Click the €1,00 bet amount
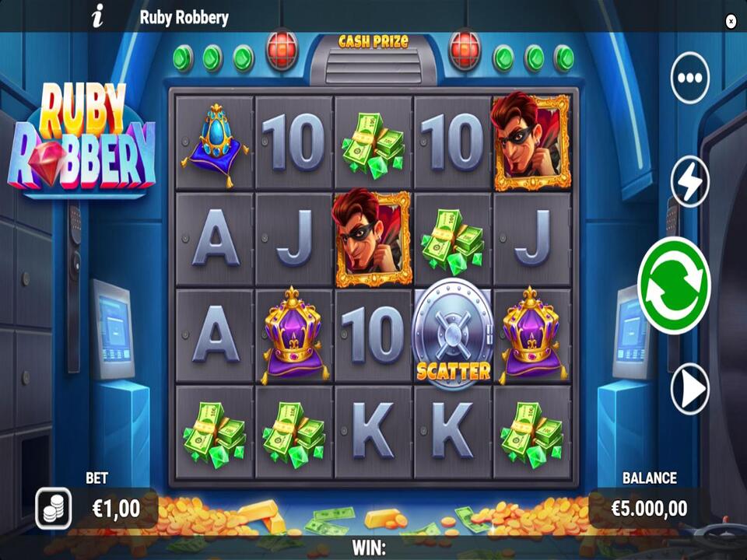Image resolution: width=747 pixels, height=560 pixels. [116, 509]
